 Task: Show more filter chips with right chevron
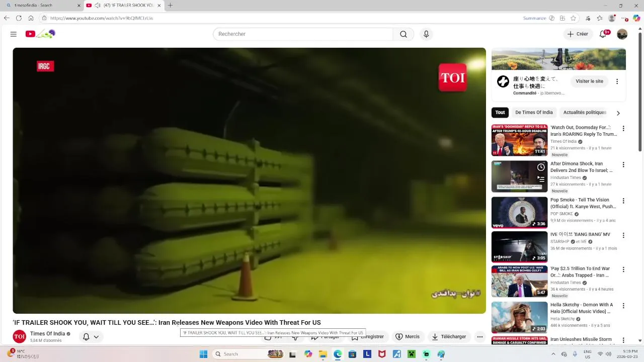click(x=618, y=113)
